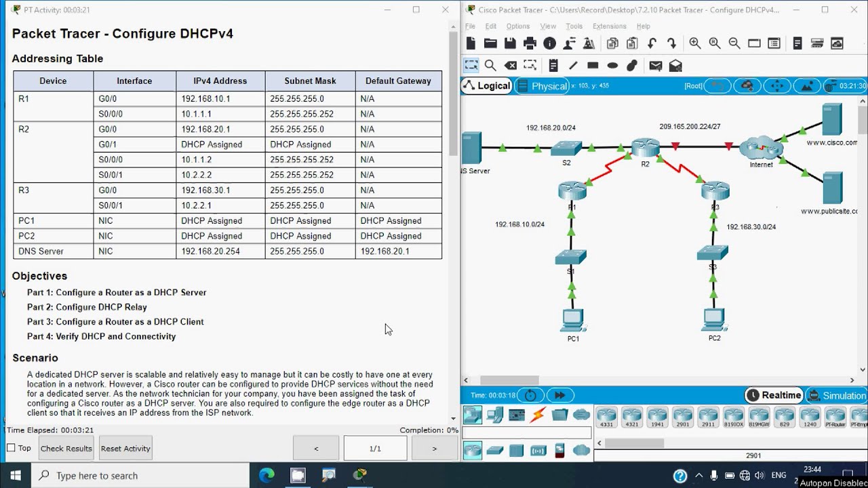
Task: Click the New file icon in Packet Tracer
Action: [471, 43]
